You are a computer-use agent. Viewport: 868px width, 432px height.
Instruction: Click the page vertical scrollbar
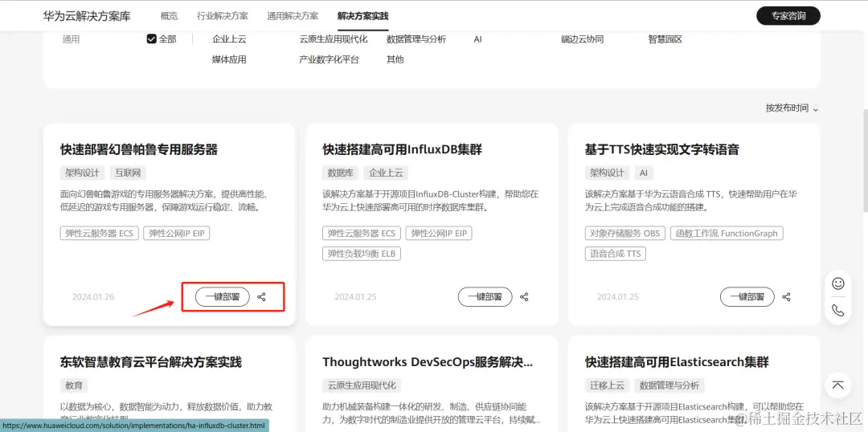[x=864, y=161]
